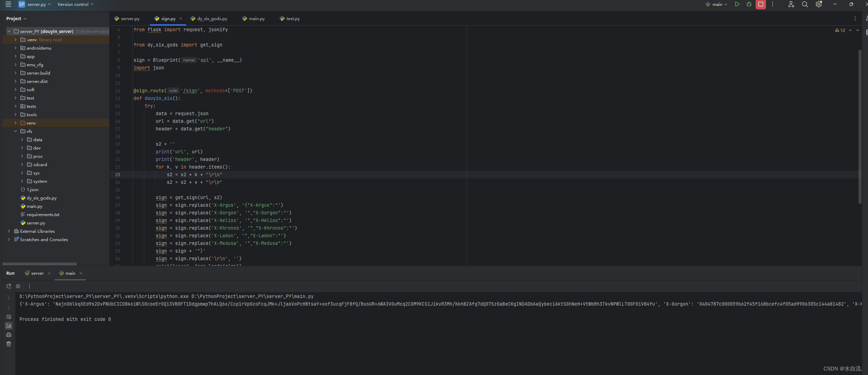Click the Rerun icon in Run panel
868x375 pixels.
tap(9, 286)
